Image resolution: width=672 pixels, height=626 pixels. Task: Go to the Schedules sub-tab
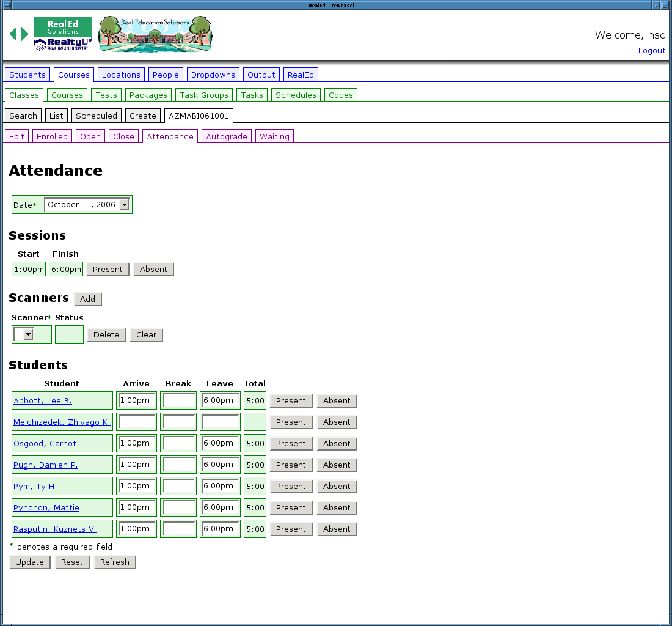tap(296, 95)
